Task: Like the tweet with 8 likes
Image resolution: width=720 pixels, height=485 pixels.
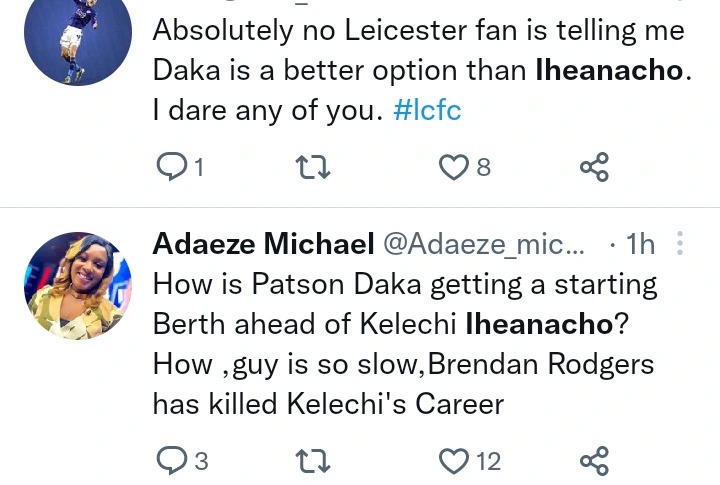Action: coord(455,167)
